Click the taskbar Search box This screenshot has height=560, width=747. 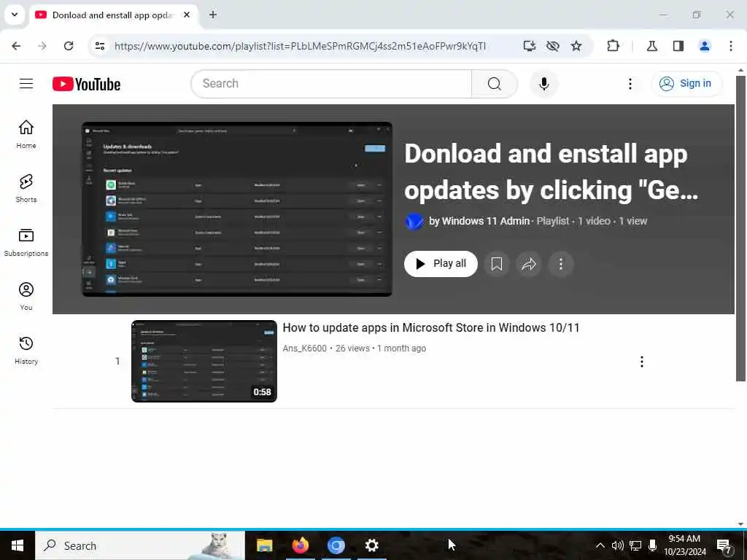(x=140, y=545)
